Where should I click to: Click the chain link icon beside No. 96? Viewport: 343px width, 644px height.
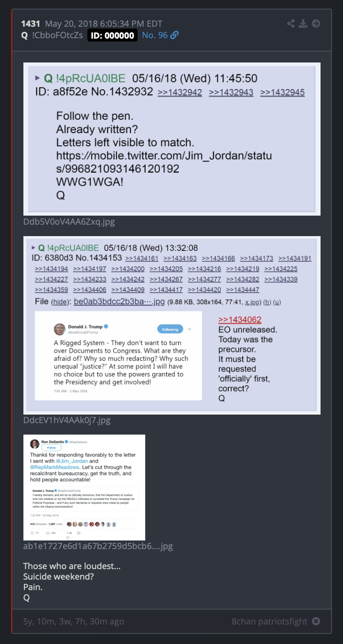(x=174, y=35)
